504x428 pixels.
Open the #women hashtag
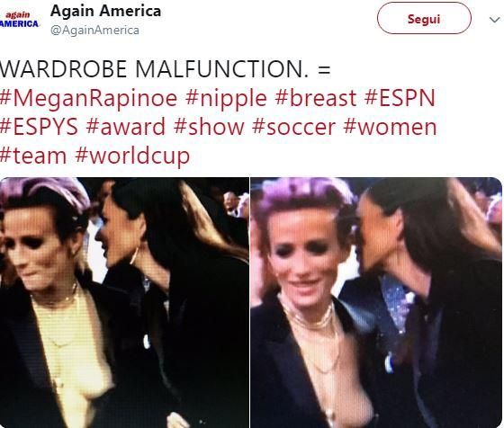pos(390,127)
